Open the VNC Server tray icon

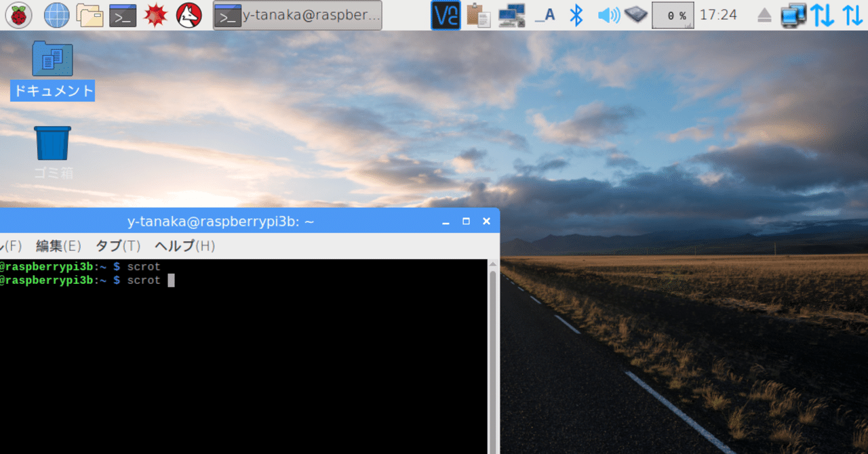(446, 15)
